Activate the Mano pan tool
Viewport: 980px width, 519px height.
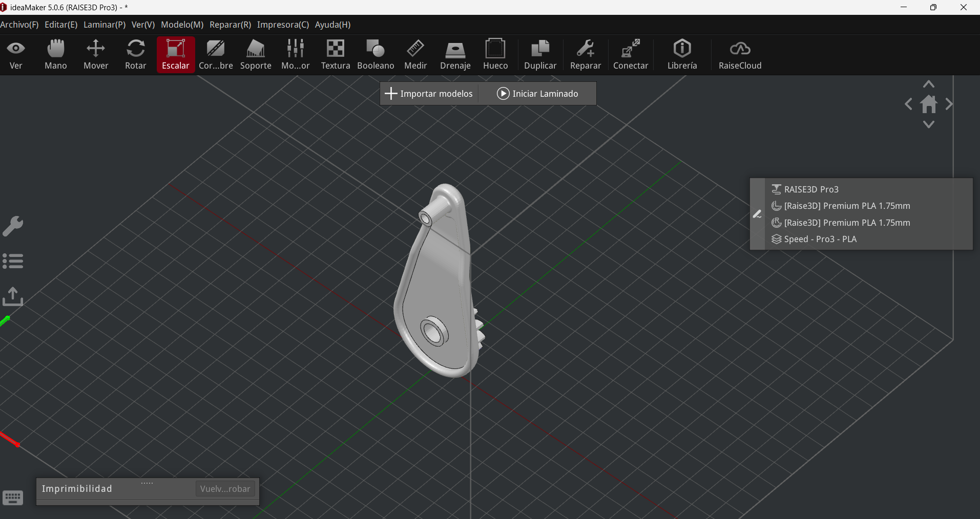pyautogui.click(x=56, y=55)
